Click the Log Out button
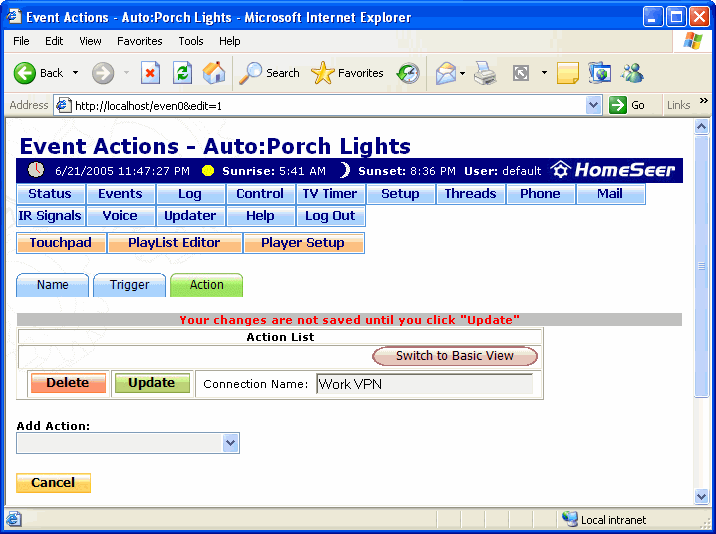 point(330,216)
